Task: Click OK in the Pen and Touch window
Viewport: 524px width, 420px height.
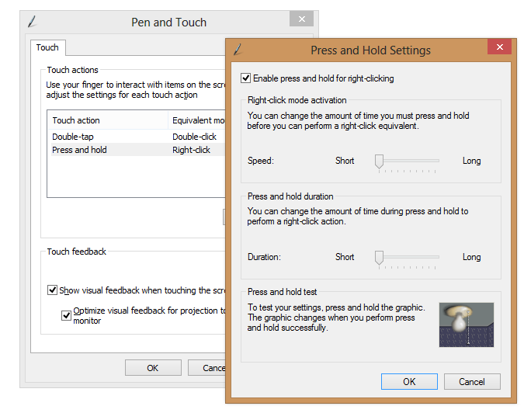Action: (153, 368)
